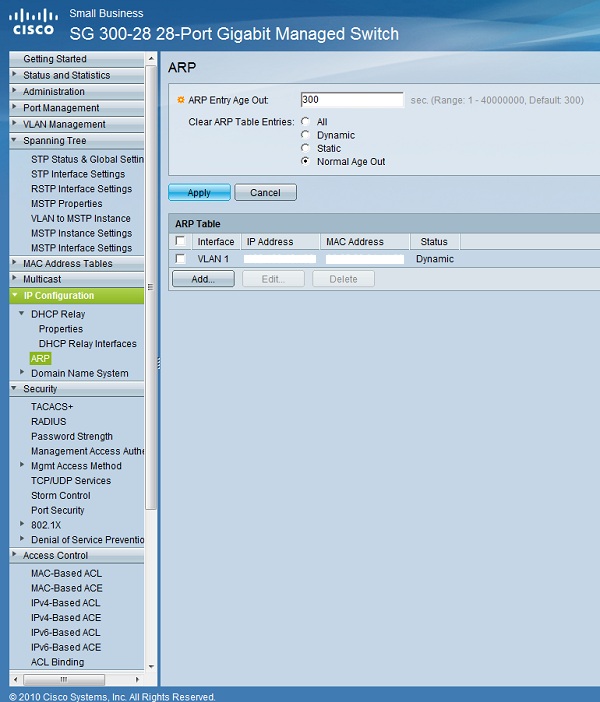Expand MAC Address Tables arrow
600x702 pixels.
click(x=14, y=262)
